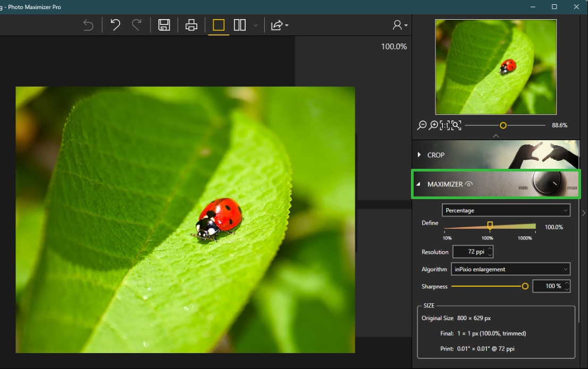Image resolution: width=588 pixels, height=369 pixels.
Task: Click the revert to original arrow icon
Action: (x=88, y=25)
